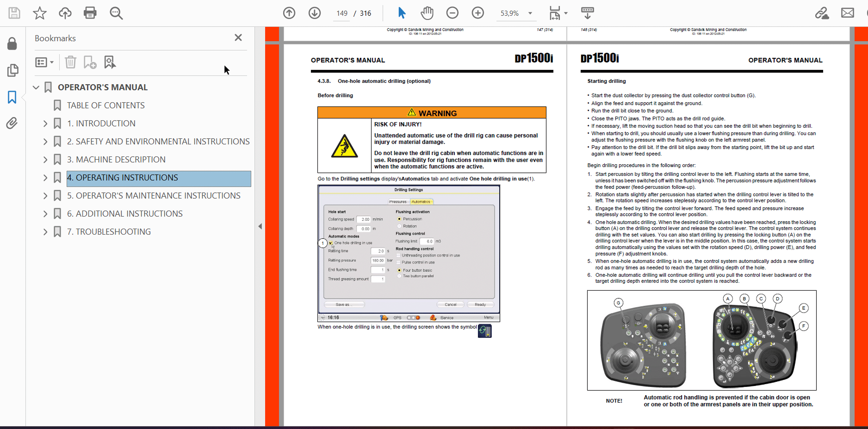This screenshot has width=868, height=429.
Task: Open the page fit options dropdown arrow
Action: click(x=566, y=13)
